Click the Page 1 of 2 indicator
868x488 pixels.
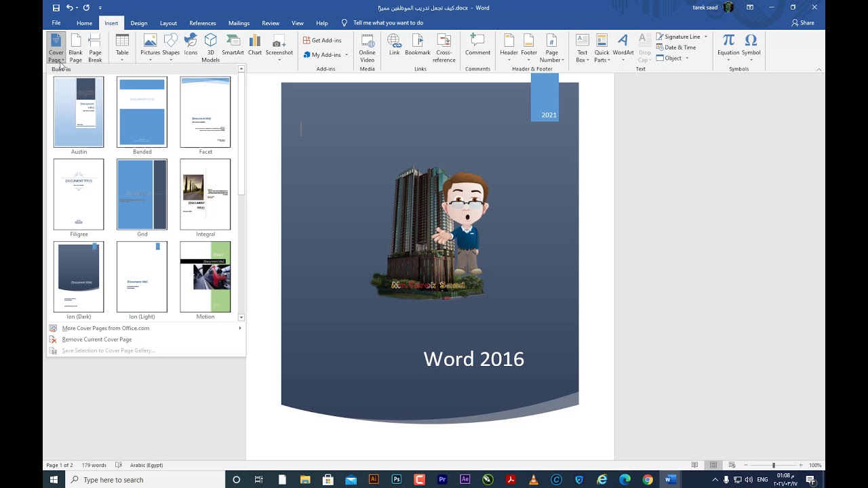(60, 465)
